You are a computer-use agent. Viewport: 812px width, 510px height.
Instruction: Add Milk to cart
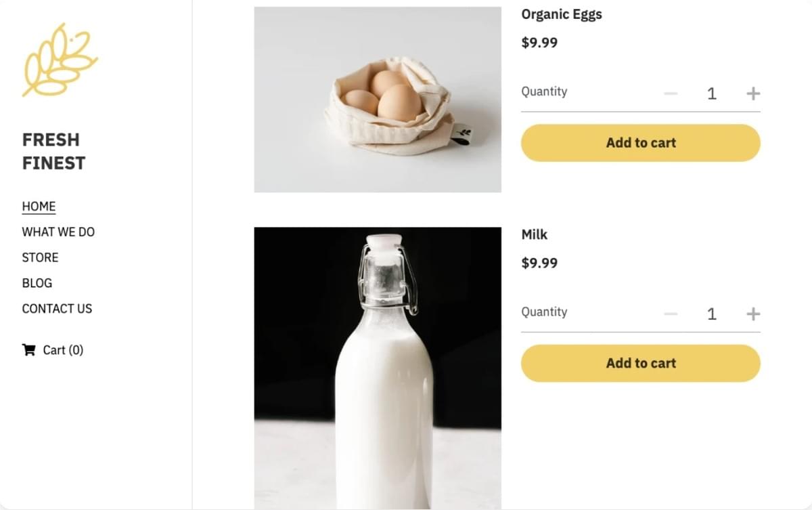tap(641, 363)
